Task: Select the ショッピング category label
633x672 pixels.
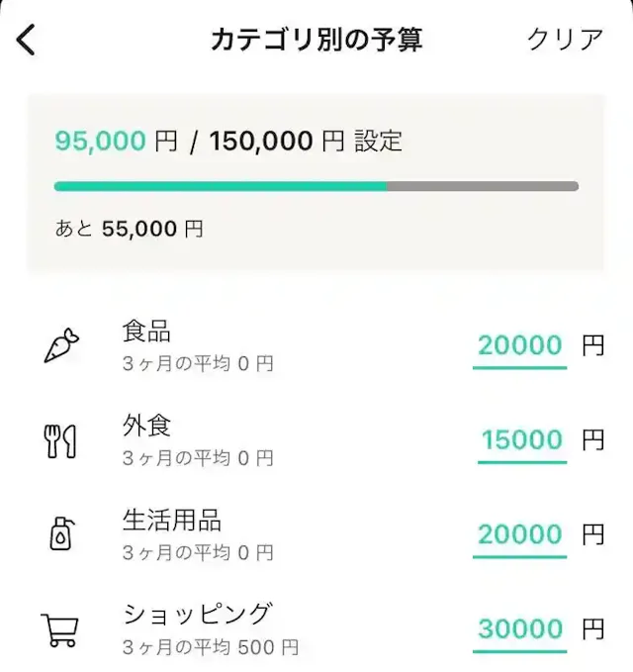Action: tap(197, 614)
